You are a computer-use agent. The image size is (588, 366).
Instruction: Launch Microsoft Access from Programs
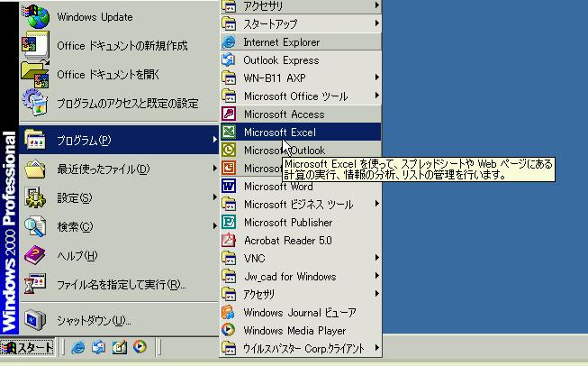(x=301, y=114)
